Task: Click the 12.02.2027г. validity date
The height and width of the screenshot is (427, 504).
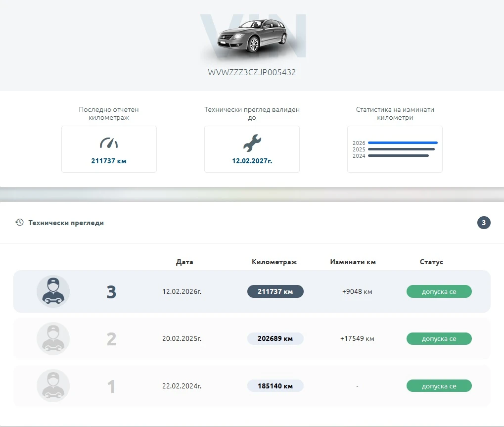Action: [x=252, y=161]
